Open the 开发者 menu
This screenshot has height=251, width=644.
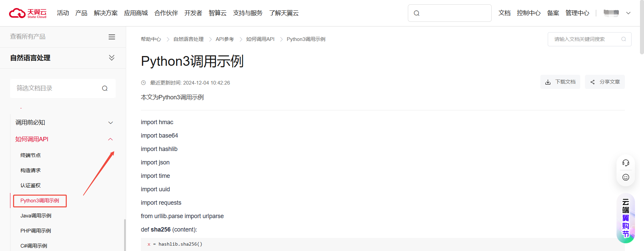coord(193,13)
